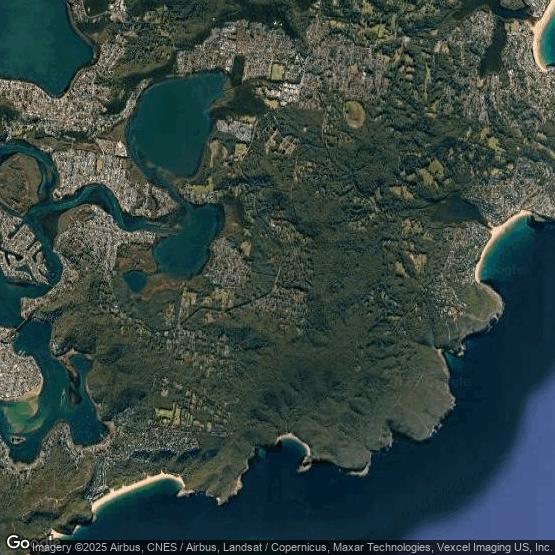This screenshot has width=555, height=555.
Task: Click the Google logo watermark
Action: click(18, 542)
